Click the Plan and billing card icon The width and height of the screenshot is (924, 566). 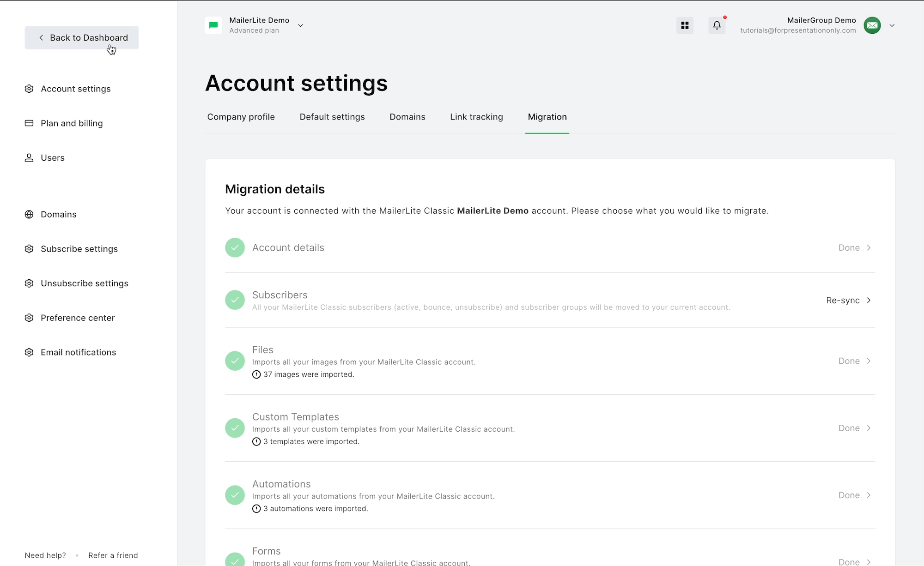coord(29,123)
